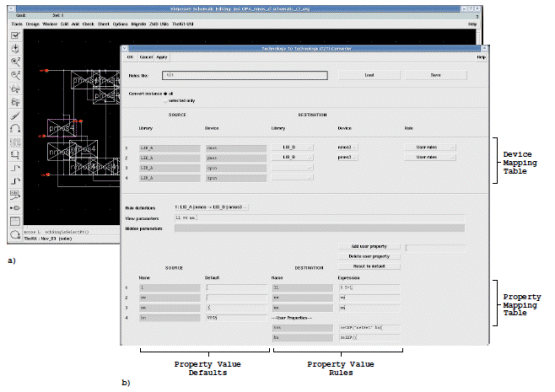The image size is (555, 392).
Task: Open empty destination Library dropdown for row 4
Action: tap(292, 177)
